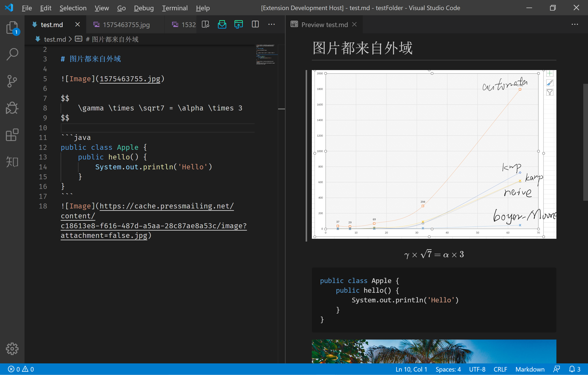This screenshot has height=375, width=588.
Task: Open the View menu
Action: (x=102, y=8)
